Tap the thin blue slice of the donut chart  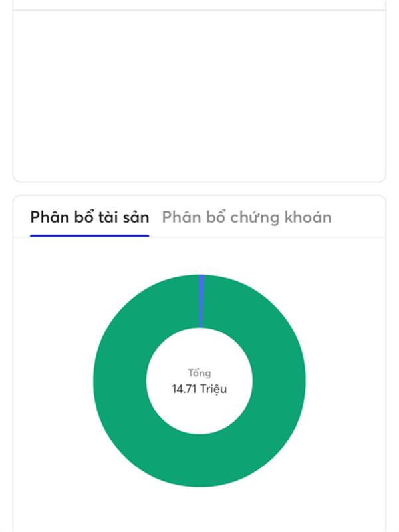tap(201, 301)
